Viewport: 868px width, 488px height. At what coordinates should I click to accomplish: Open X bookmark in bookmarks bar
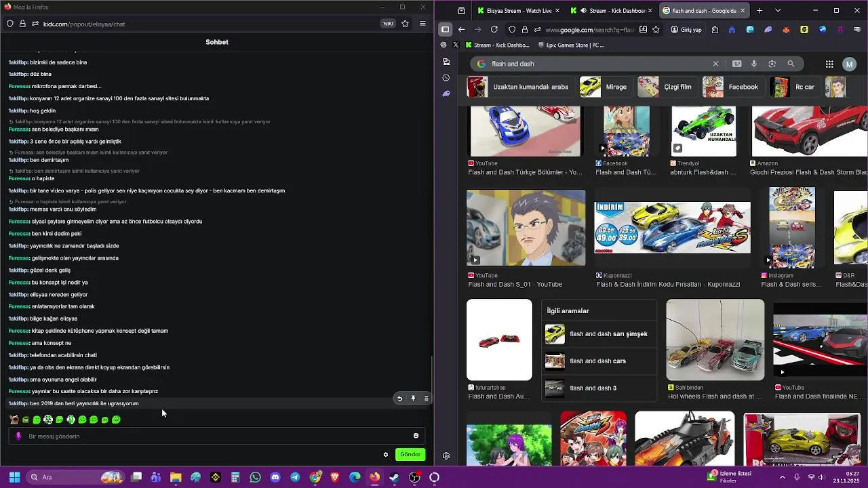pos(456,45)
